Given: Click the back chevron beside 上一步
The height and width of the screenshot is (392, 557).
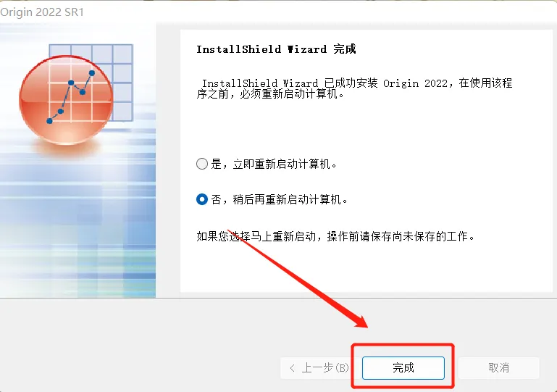Looking at the screenshot, I should point(292,368).
